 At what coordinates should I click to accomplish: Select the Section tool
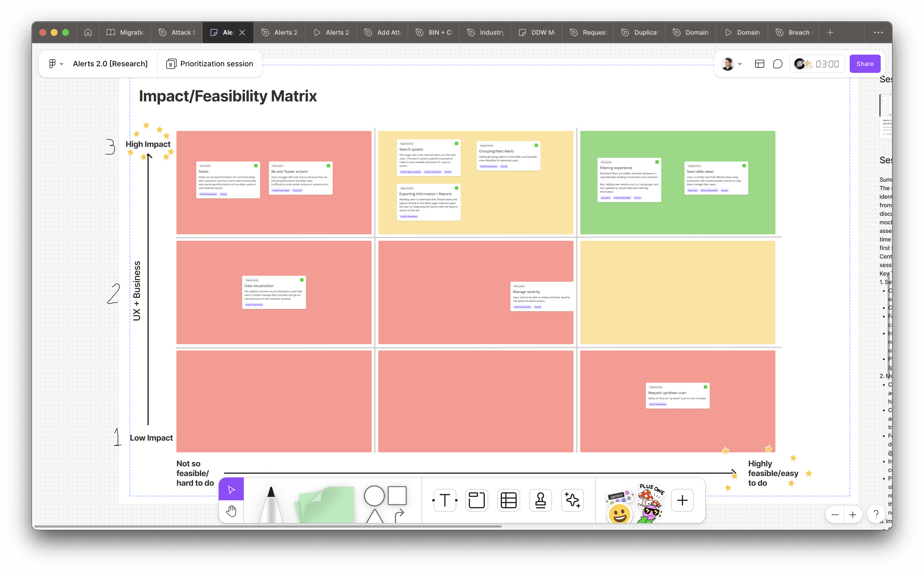pyautogui.click(x=477, y=500)
